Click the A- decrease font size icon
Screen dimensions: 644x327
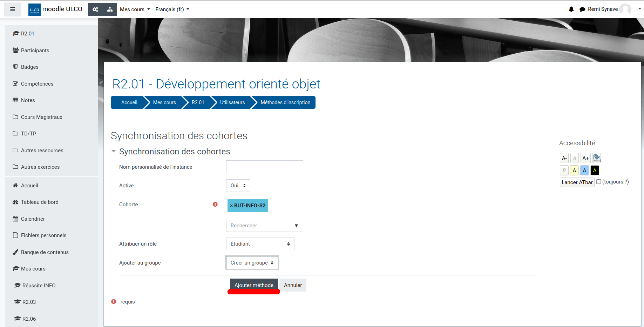click(564, 158)
